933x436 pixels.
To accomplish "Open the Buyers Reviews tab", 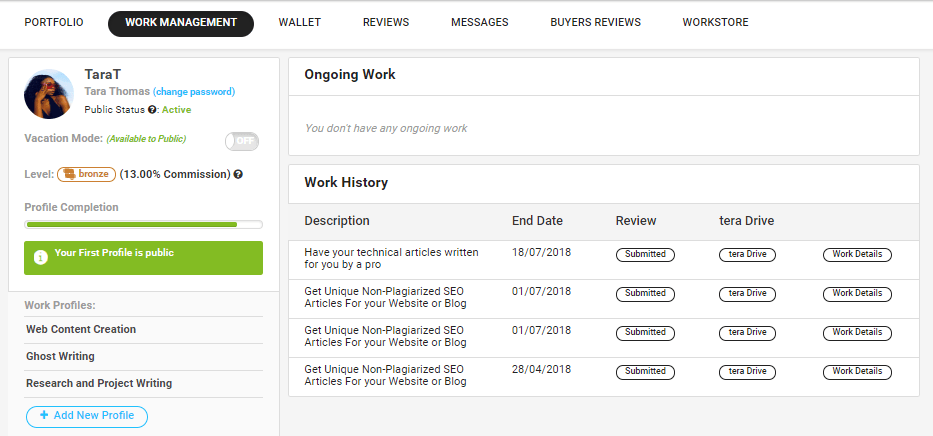I will click(595, 22).
